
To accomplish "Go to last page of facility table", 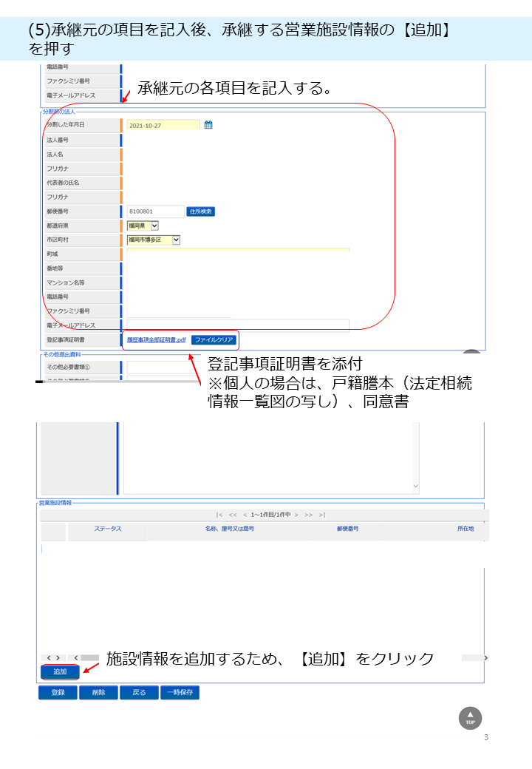I will [x=322, y=514].
